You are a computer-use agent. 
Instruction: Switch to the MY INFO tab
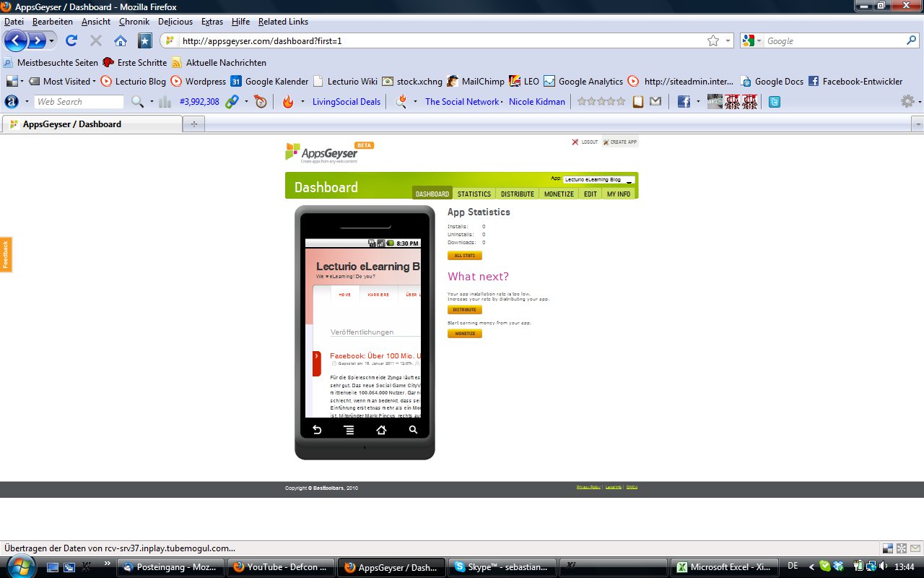coord(619,194)
